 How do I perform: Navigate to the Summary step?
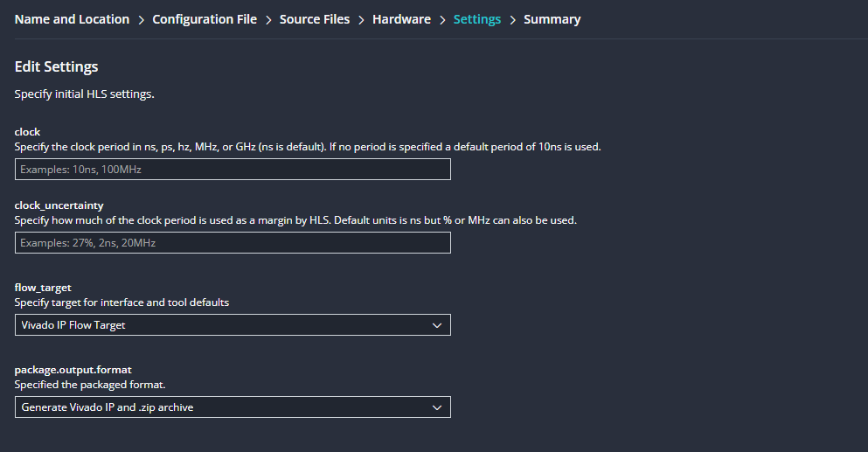point(552,19)
